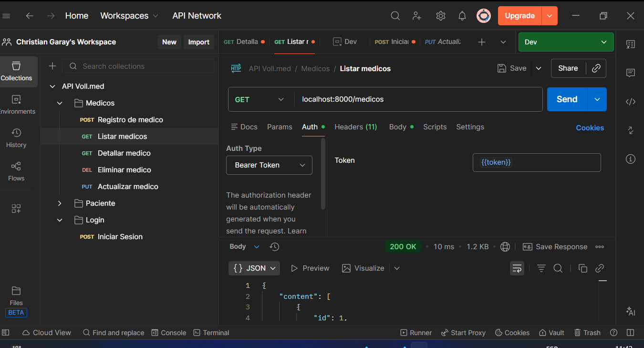The image size is (644, 348).
Task: Expand the Paciente folder
Action: 60,203
